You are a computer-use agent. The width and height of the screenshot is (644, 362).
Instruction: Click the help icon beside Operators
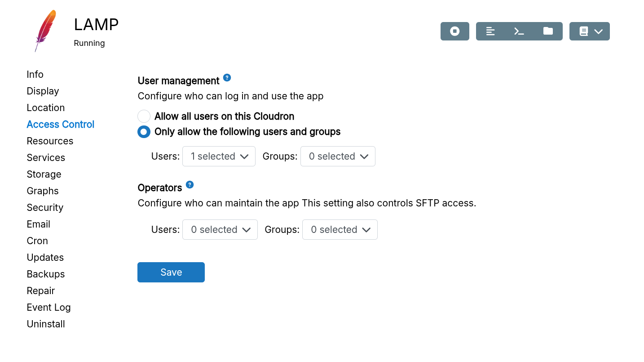coord(190,184)
